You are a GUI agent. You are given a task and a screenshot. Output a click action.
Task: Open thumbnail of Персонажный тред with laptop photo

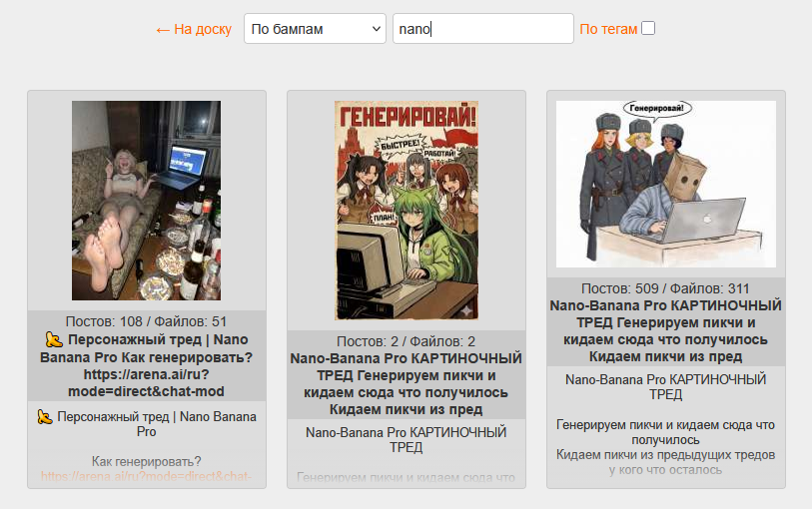coord(146,201)
